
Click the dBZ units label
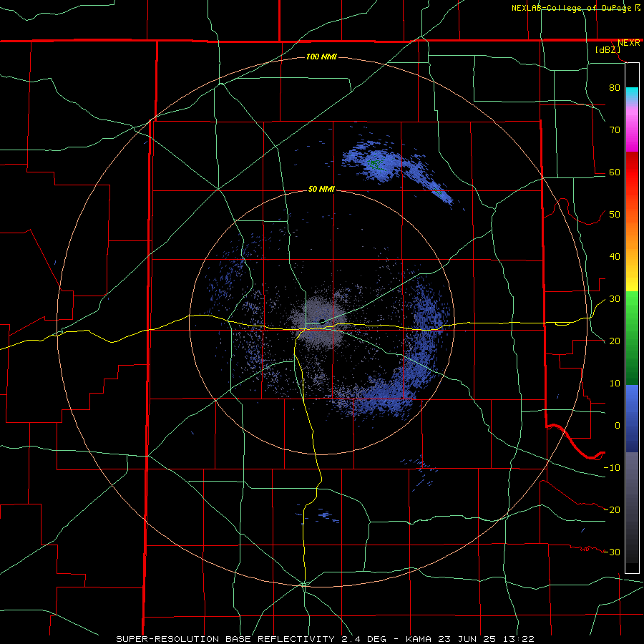(x=608, y=50)
